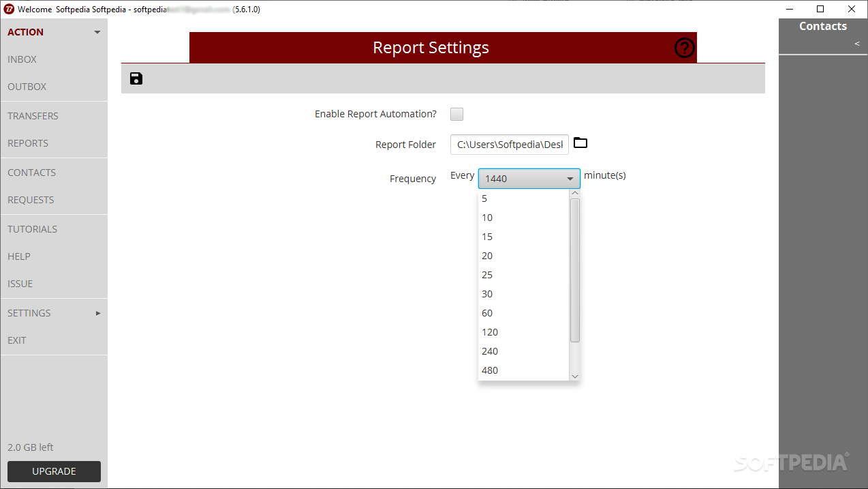The height and width of the screenshot is (489, 868).
Task: Click the dropdown list scrollbar thumb
Action: (575, 270)
